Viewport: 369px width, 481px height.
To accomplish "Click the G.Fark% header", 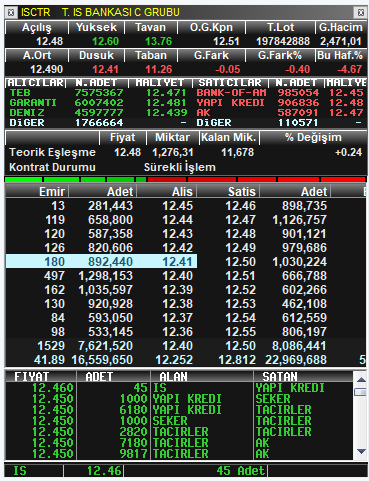I will point(280,56).
